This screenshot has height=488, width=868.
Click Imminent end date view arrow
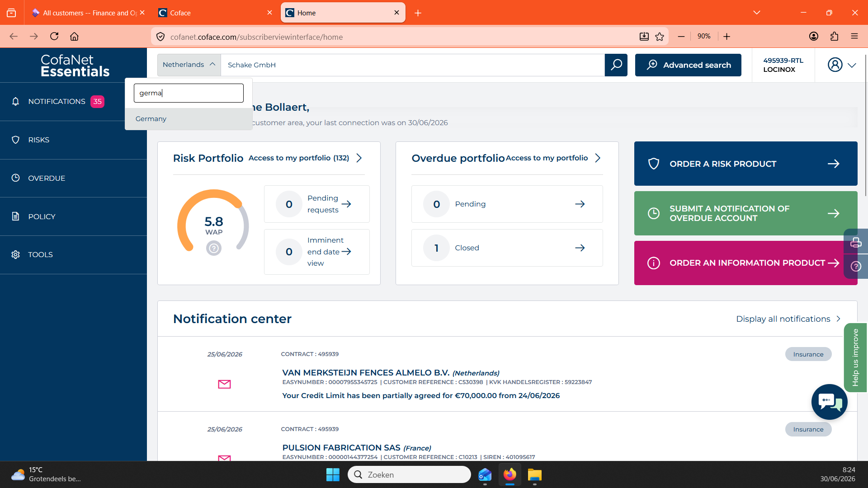[x=346, y=252]
